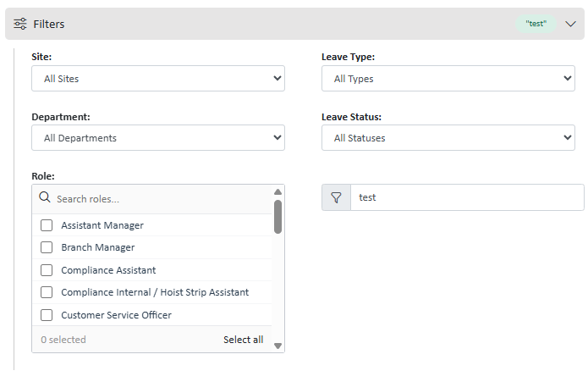Viewport: 588px width, 382px height.
Task: Click the Filters sliders icon
Action: click(20, 24)
